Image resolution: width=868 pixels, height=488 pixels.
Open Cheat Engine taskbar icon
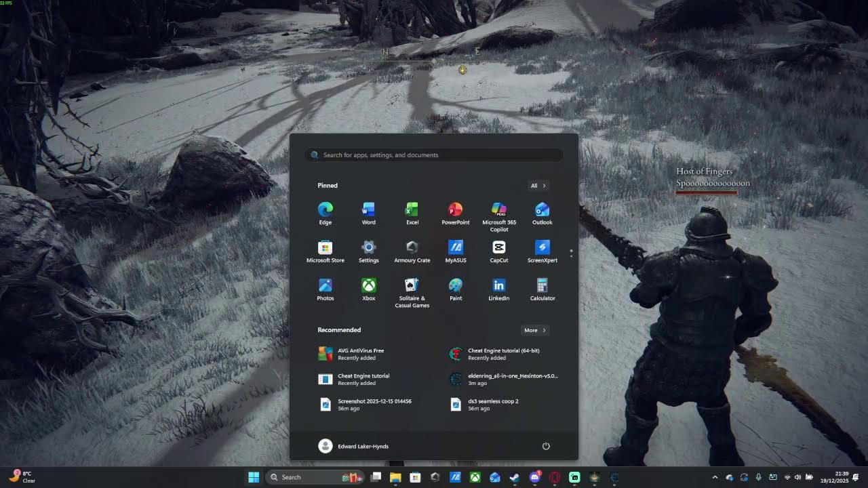pyautogui.click(x=614, y=477)
